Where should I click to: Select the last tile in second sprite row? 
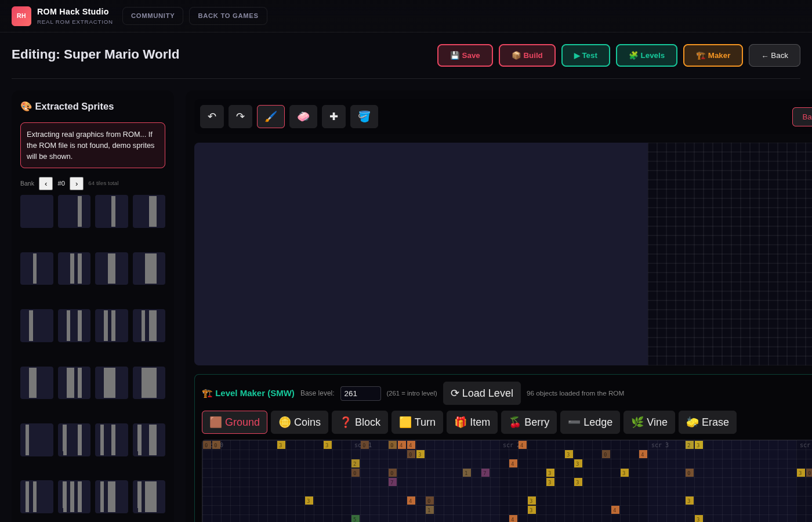[149, 269]
